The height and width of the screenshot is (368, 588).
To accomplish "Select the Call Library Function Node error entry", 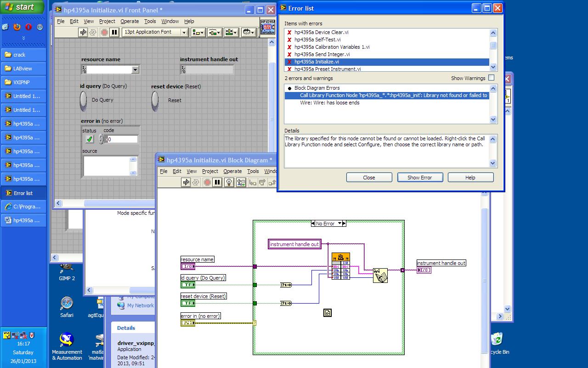I will tap(387, 95).
